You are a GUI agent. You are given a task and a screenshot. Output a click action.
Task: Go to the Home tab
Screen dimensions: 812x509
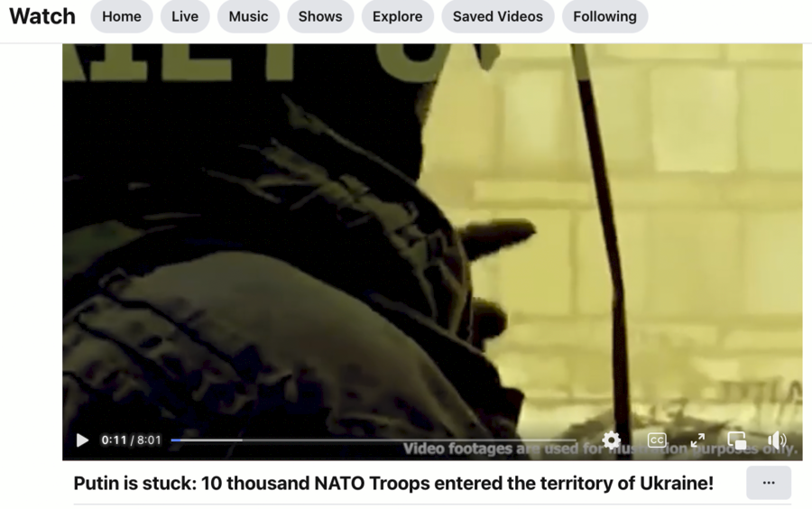point(122,16)
